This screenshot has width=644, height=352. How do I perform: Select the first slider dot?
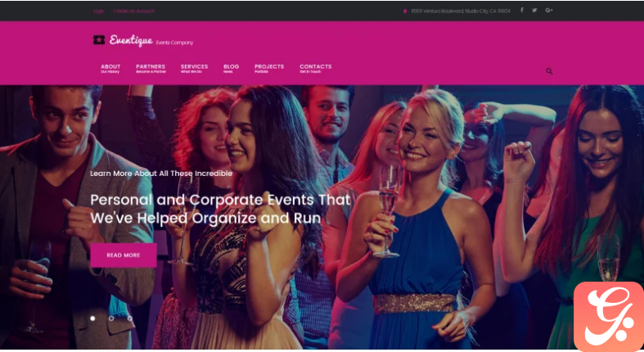click(x=92, y=318)
